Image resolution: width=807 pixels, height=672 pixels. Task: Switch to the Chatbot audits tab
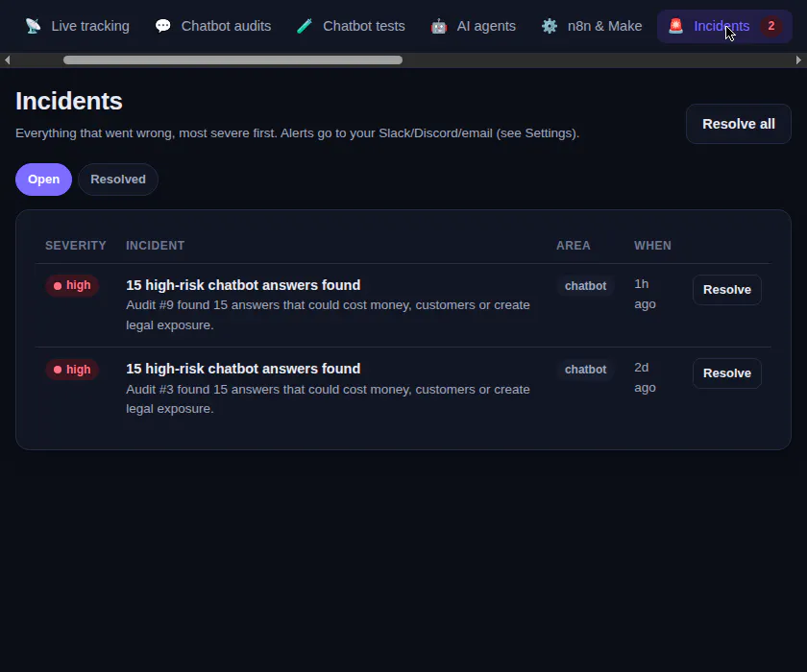[213, 26]
